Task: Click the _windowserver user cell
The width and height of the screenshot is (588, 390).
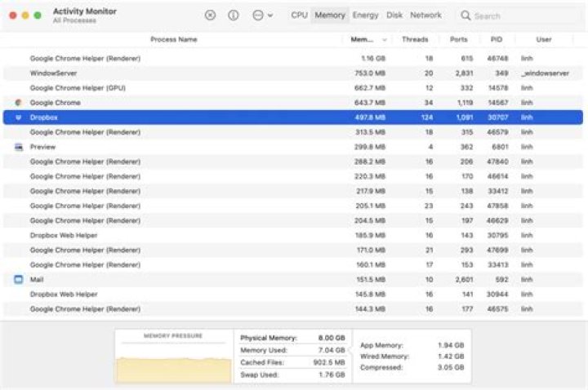Action: coord(546,73)
